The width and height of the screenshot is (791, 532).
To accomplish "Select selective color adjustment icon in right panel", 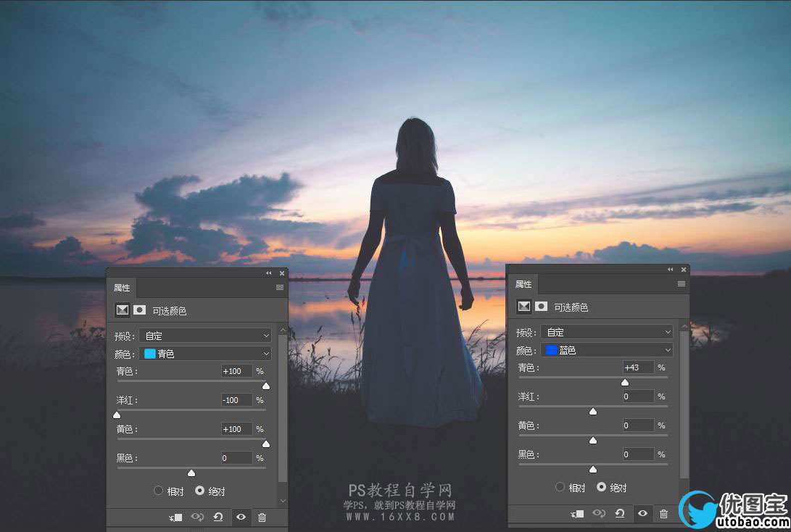I will [523, 307].
